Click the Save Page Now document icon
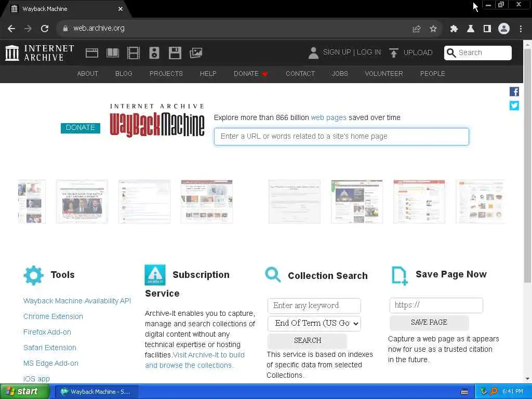Screen dimensions: 532x399 click(x=400, y=276)
